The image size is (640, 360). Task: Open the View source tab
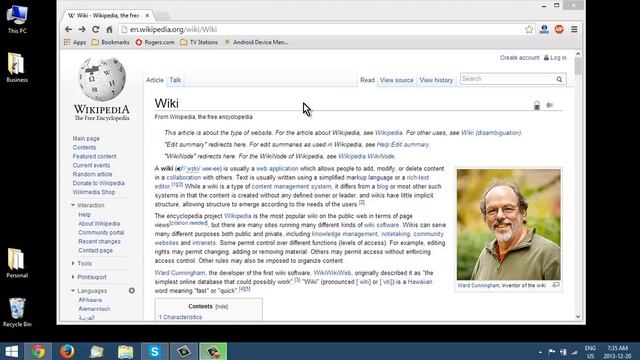point(397,80)
